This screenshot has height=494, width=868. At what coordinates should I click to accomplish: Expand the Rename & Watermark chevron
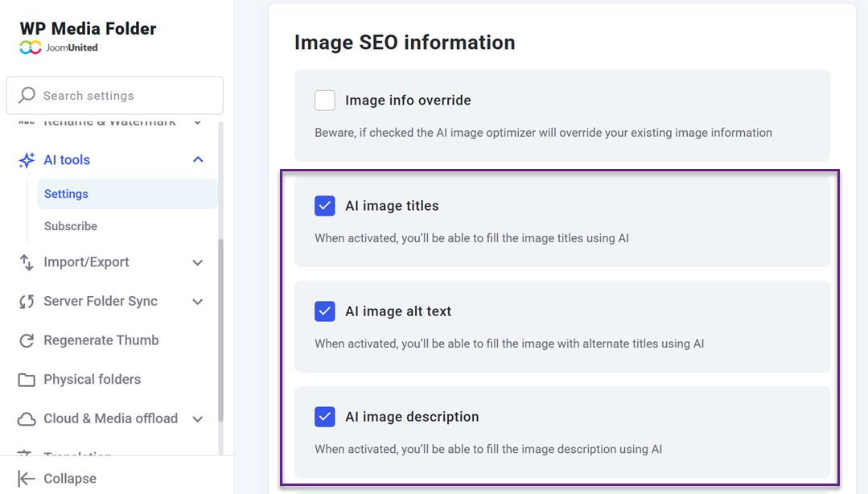(x=198, y=122)
